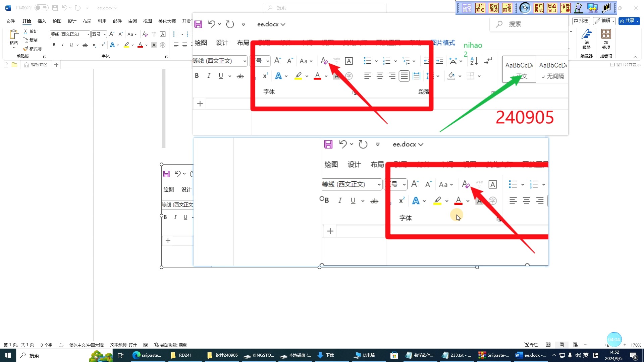This screenshot has width=644, height=362.
Task: Click the Increase Font Size icon
Action: tap(112, 34)
